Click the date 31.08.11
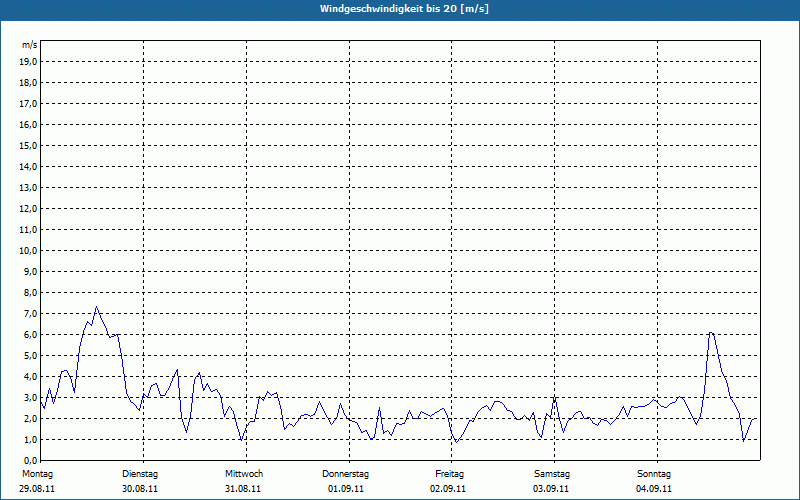 pos(243,489)
